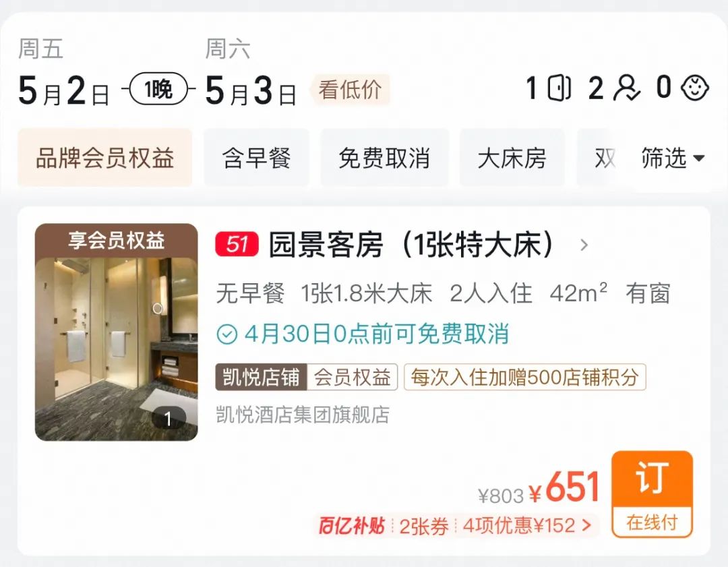Toggle the 品牌会员权益 filter chip
Image resolution: width=728 pixels, height=567 pixels.
click(x=105, y=158)
